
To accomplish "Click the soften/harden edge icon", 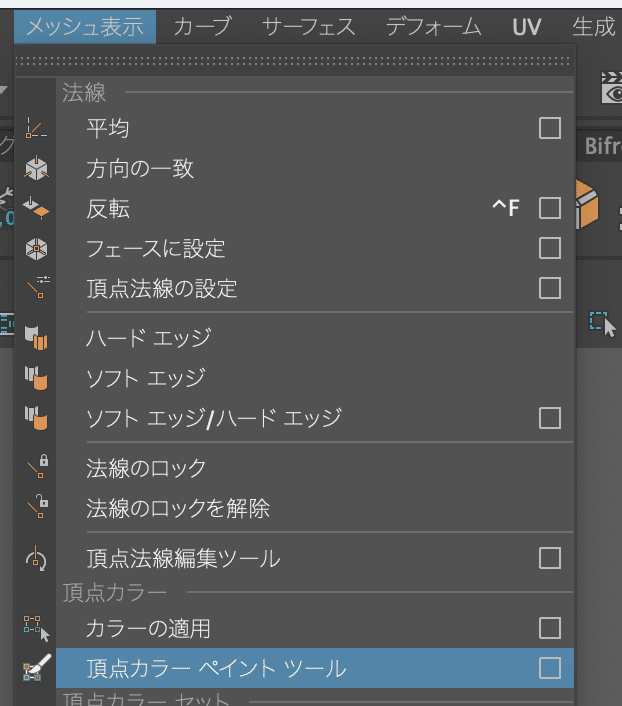I will pyautogui.click(x=36, y=418).
